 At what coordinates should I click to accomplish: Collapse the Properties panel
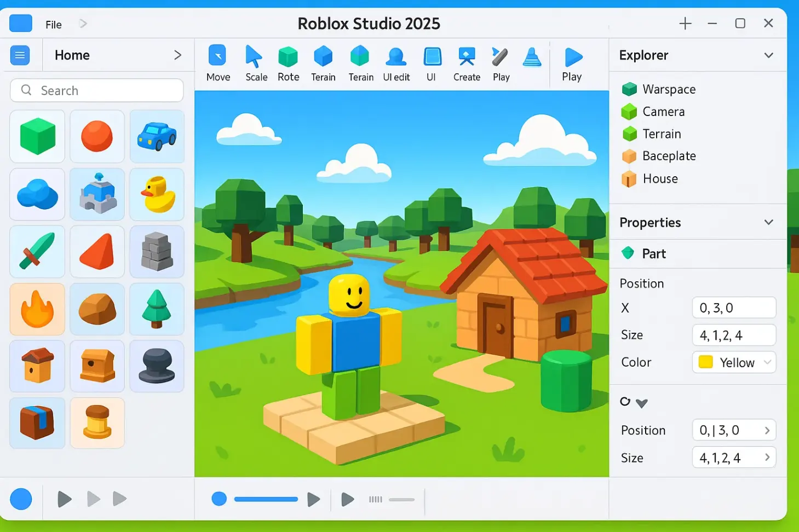[769, 222]
